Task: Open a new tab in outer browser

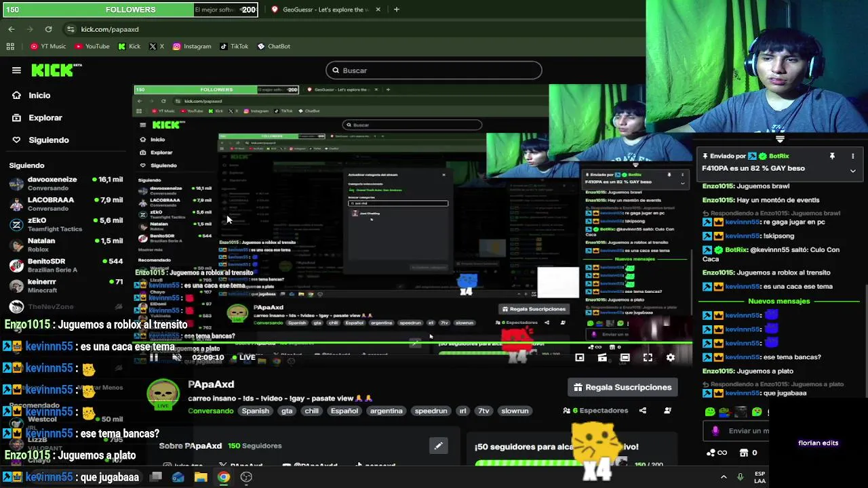Action: tap(397, 9)
